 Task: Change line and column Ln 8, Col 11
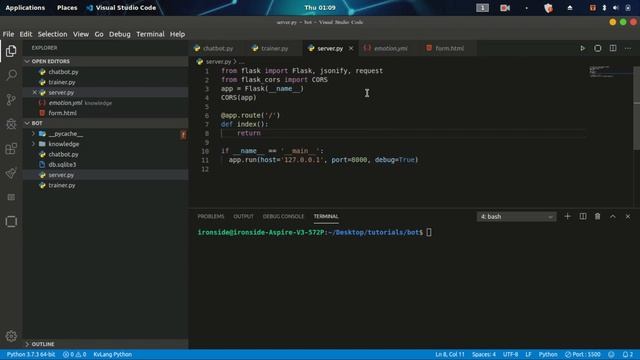tap(450, 354)
